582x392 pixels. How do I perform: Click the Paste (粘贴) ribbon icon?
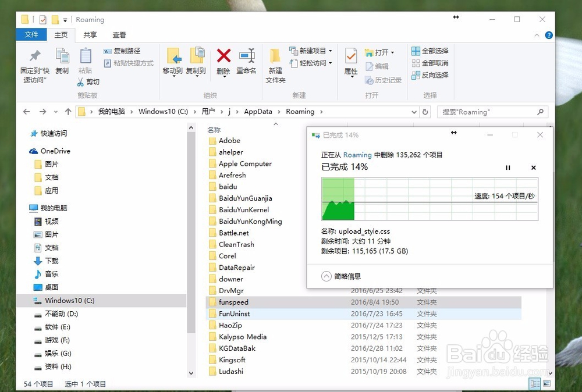coord(86,56)
